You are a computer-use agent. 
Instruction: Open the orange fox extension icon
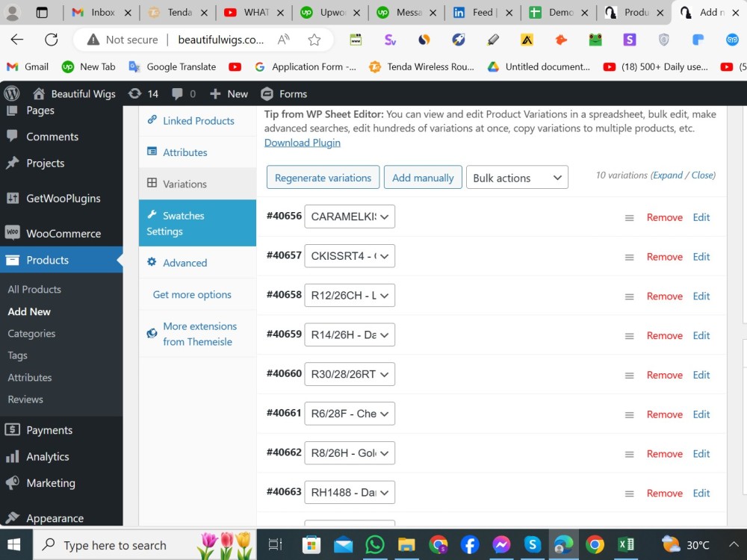[x=561, y=40]
